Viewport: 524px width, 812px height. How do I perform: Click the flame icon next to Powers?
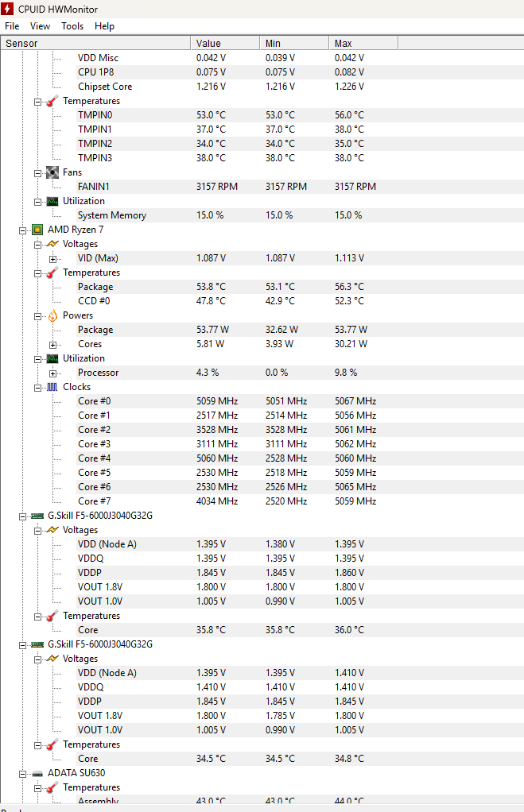(x=52, y=315)
